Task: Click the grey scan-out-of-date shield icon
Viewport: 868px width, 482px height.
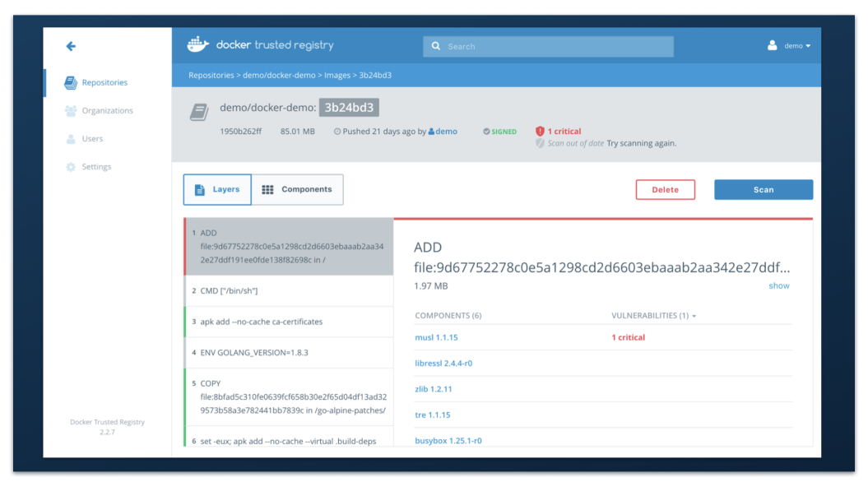Action: pyautogui.click(x=540, y=143)
